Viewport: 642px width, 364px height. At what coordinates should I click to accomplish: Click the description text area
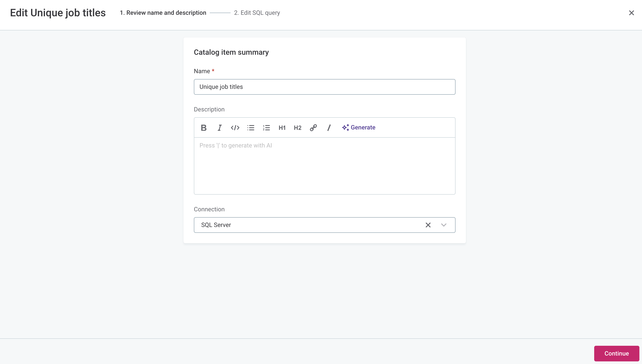coord(324,166)
